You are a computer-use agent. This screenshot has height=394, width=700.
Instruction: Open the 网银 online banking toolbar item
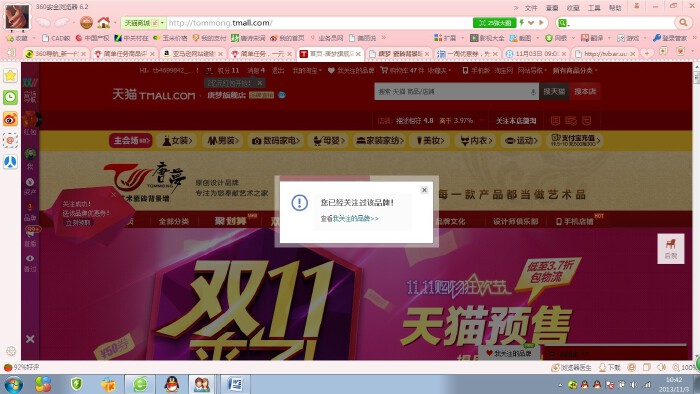coord(556,38)
